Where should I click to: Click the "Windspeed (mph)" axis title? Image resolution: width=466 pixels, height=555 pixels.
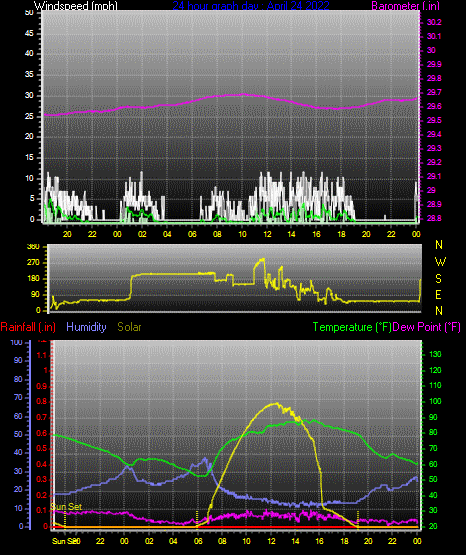click(76, 5)
